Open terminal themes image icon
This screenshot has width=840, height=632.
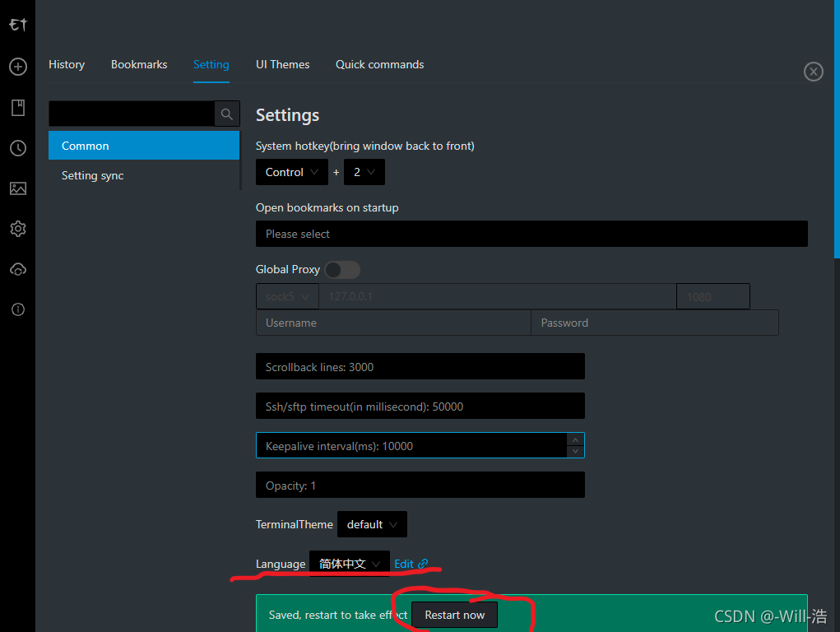18,188
